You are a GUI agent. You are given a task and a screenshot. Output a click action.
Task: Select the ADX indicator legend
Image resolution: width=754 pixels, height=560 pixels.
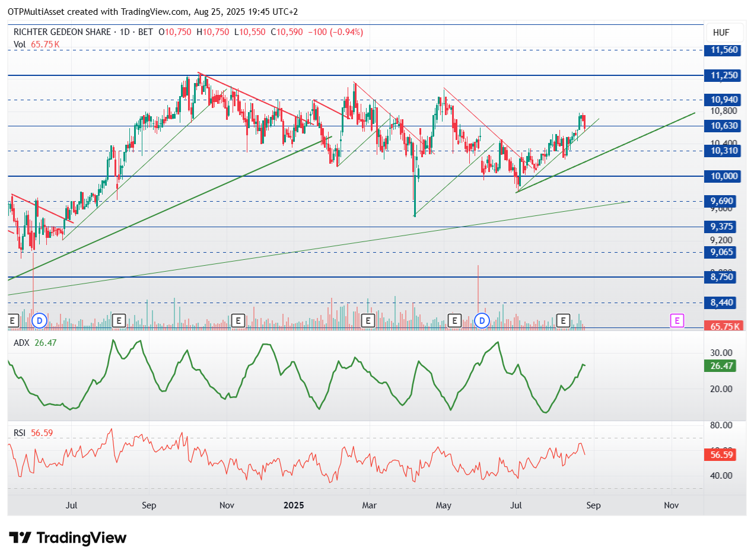(35, 342)
